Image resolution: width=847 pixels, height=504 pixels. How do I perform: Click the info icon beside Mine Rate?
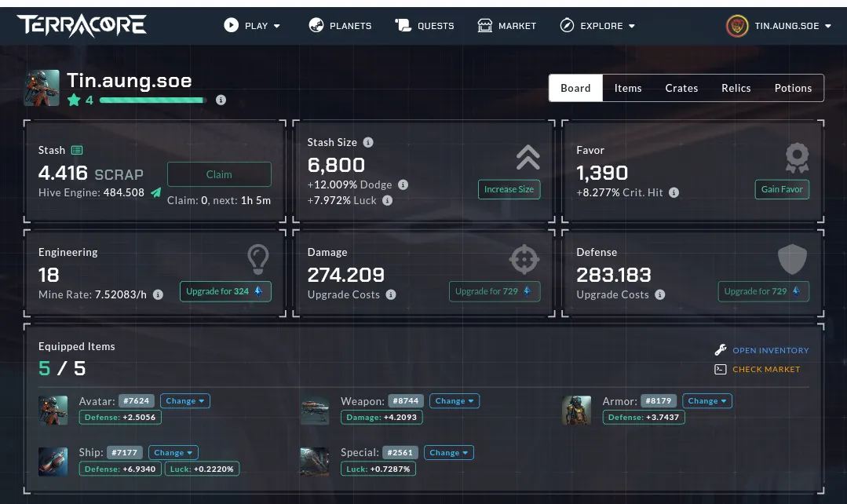[x=158, y=294]
